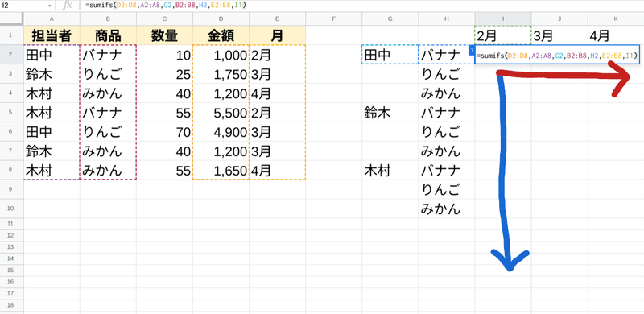
Task: Select column J header
Action: (559, 19)
